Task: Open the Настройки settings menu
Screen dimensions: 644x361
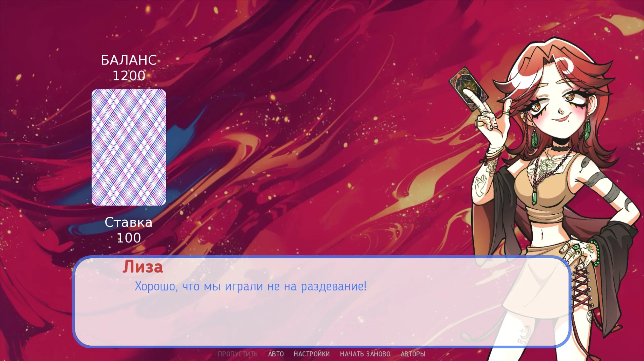Action: (x=312, y=354)
